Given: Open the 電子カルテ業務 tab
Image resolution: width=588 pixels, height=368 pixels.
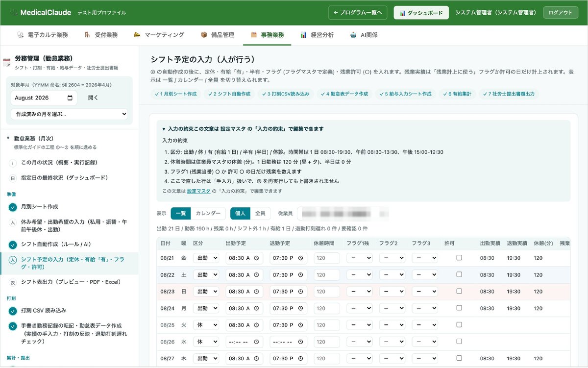Looking at the screenshot, I should (42, 35).
